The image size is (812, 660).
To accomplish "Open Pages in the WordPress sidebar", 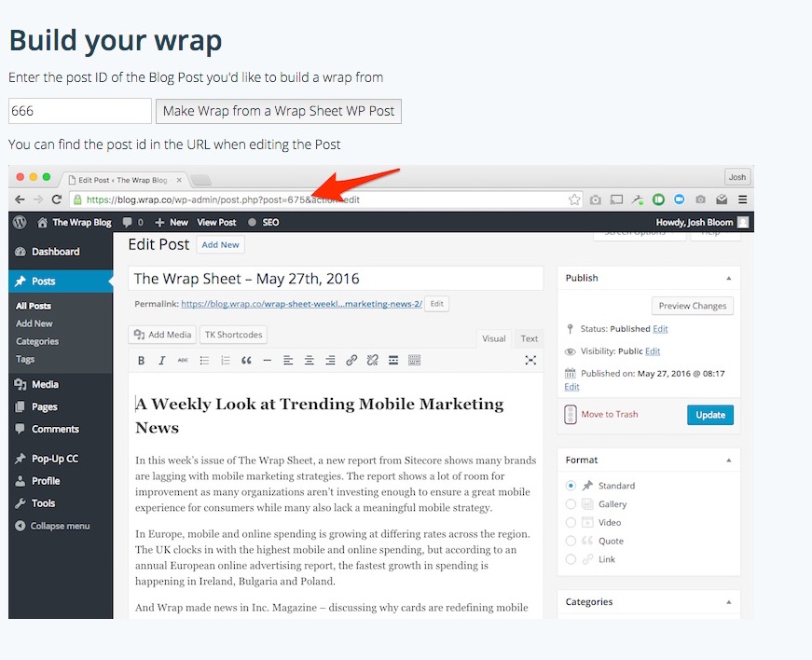I will [x=61, y=406].
